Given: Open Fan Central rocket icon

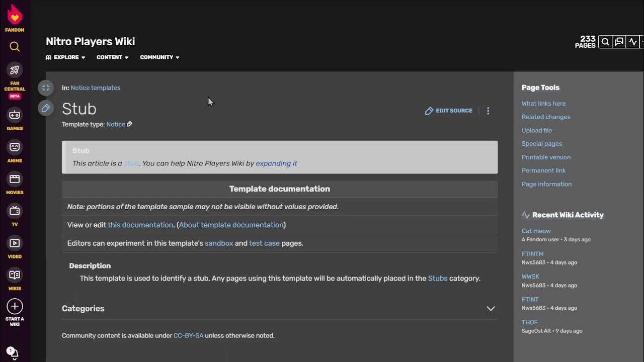Looking at the screenshot, I should (15, 70).
